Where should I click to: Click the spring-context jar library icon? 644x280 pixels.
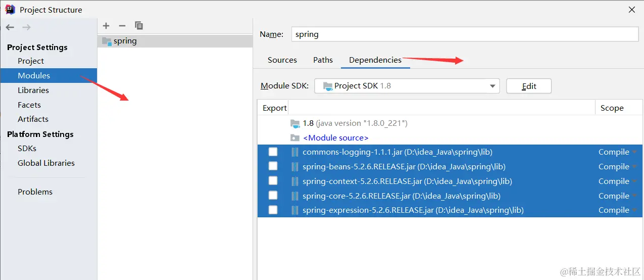(295, 181)
